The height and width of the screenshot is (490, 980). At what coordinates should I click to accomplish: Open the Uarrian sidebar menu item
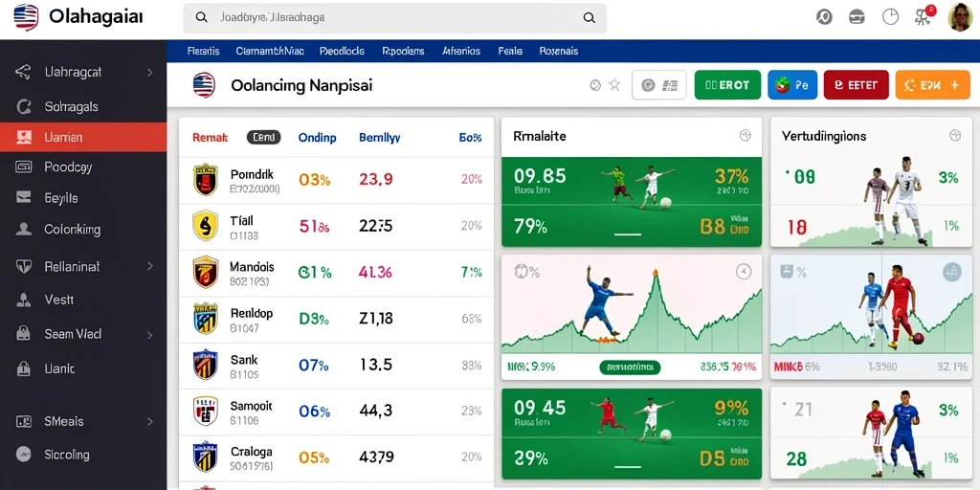84,138
